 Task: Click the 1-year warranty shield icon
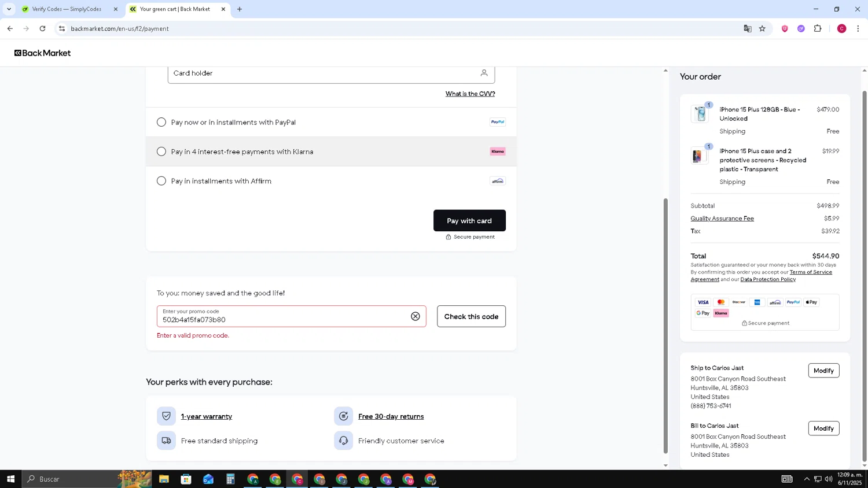click(166, 416)
